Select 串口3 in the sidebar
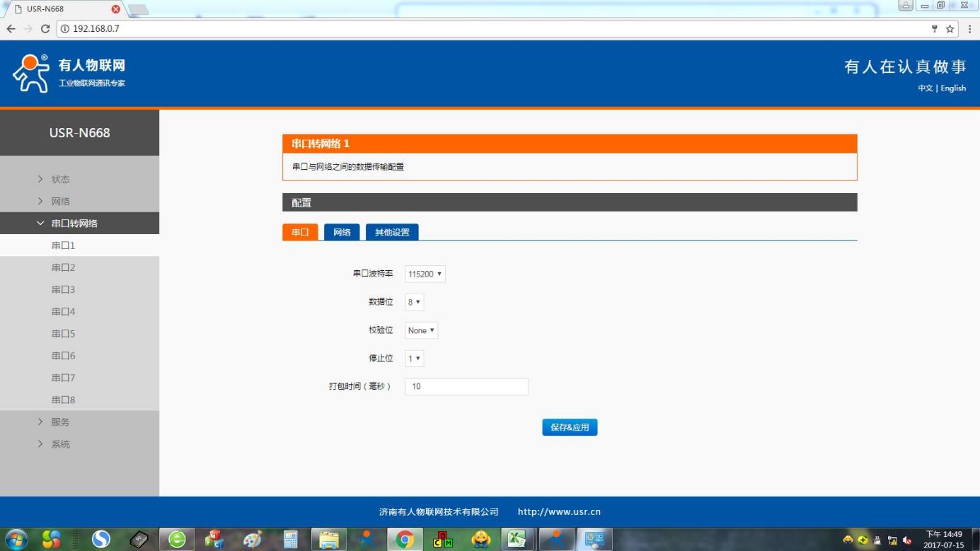The height and width of the screenshot is (551, 980). [x=79, y=289]
